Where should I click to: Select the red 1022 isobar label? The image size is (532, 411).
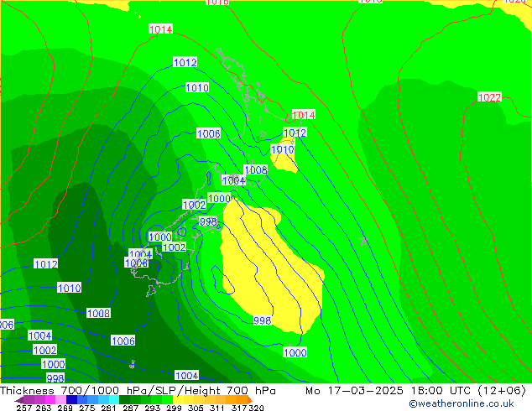click(489, 97)
